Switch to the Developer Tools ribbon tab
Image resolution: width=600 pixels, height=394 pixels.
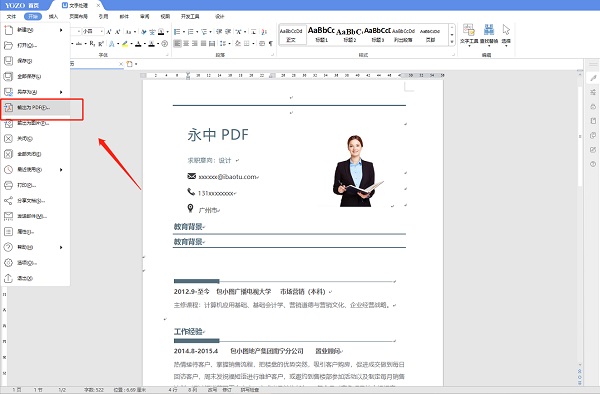tap(190, 16)
